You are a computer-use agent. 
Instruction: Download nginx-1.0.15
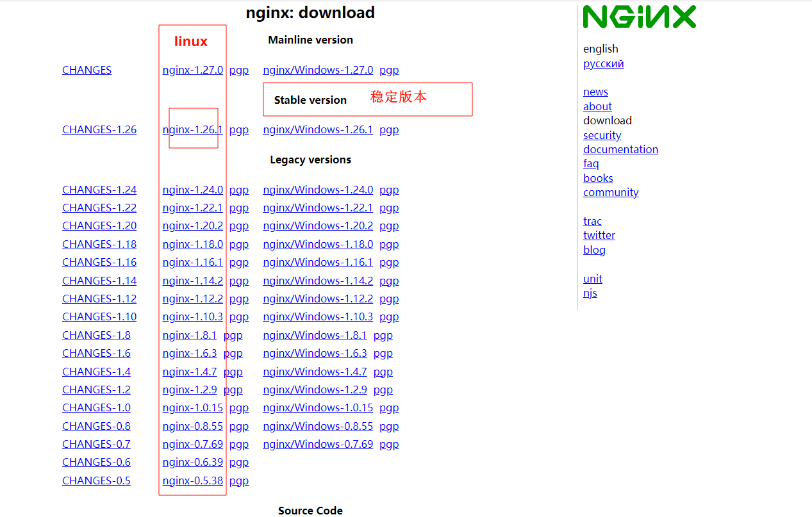pyautogui.click(x=193, y=407)
